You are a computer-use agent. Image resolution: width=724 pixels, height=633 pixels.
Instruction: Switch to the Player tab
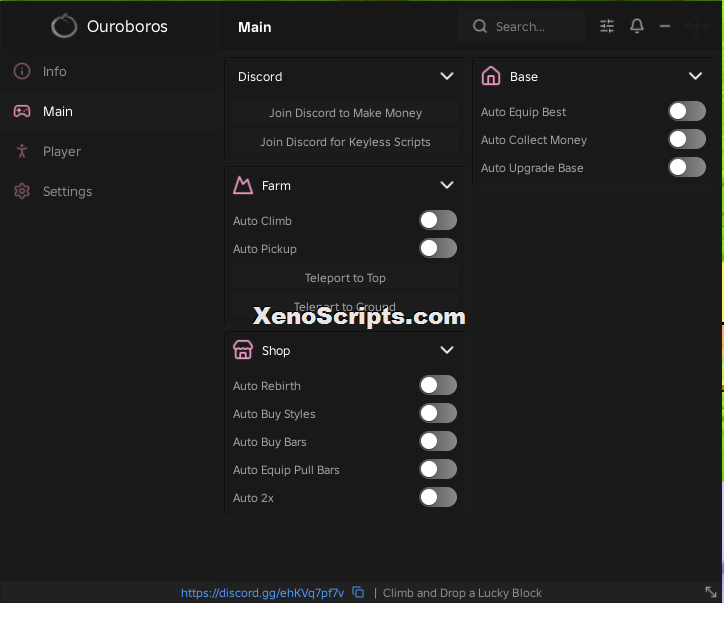pyautogui.click(x=109, y=151)
